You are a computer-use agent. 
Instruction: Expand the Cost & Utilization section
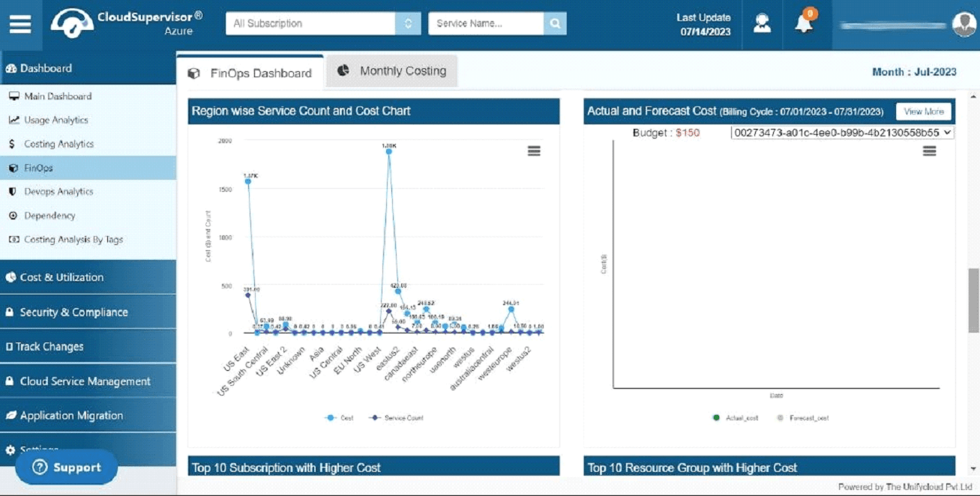click(x=88, y=277)
